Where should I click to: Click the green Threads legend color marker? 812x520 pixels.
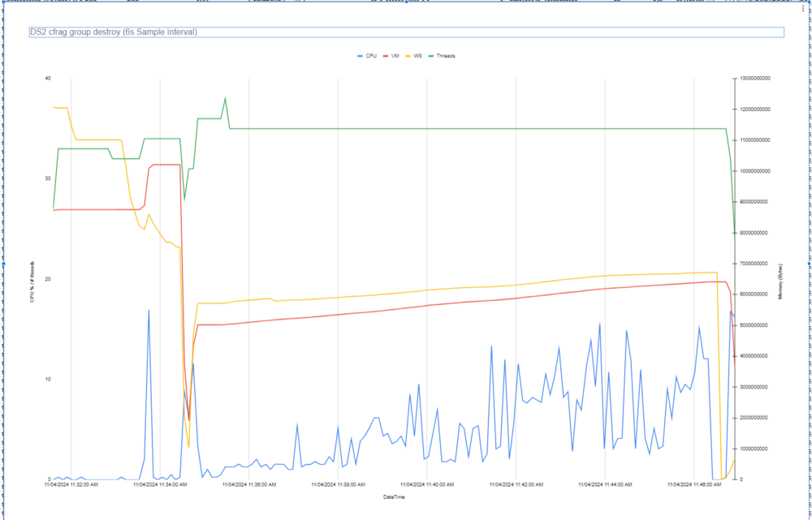coord(431,56)
